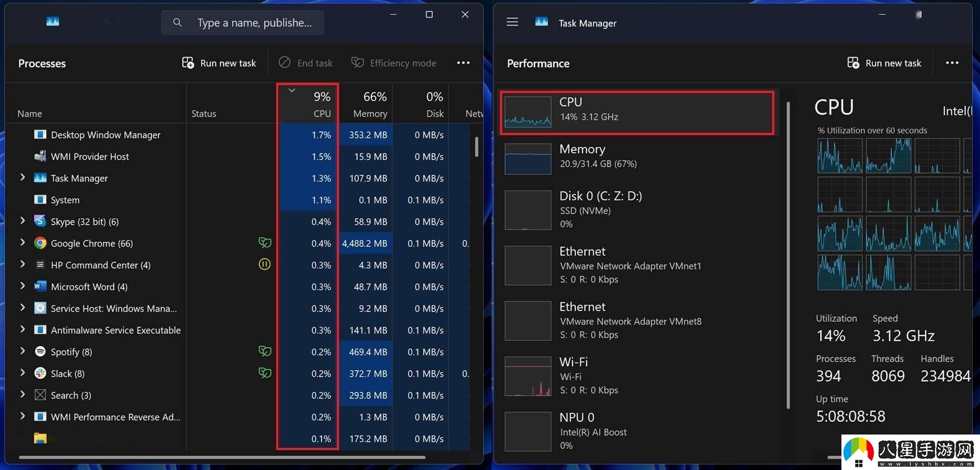The image size is (980, 470).
Task: Expand the Google Chrome (66) process group
Action: [x=23, y=242]
